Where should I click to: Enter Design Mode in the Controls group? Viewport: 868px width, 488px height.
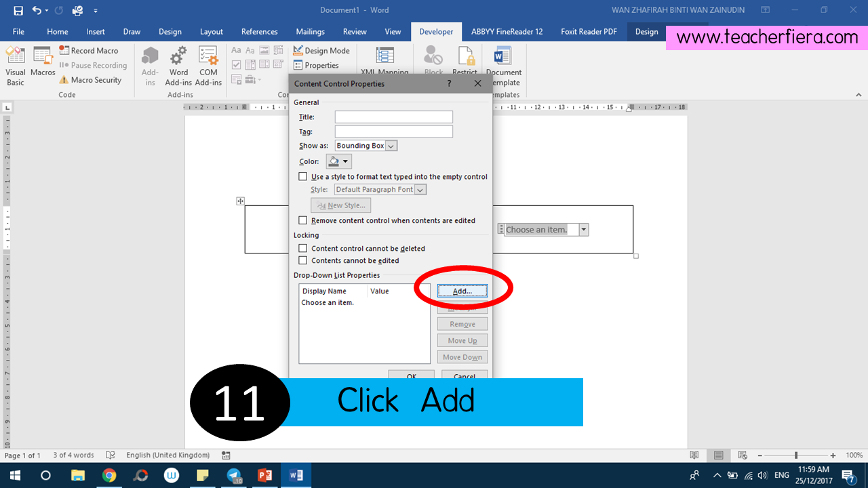point(323,50)
